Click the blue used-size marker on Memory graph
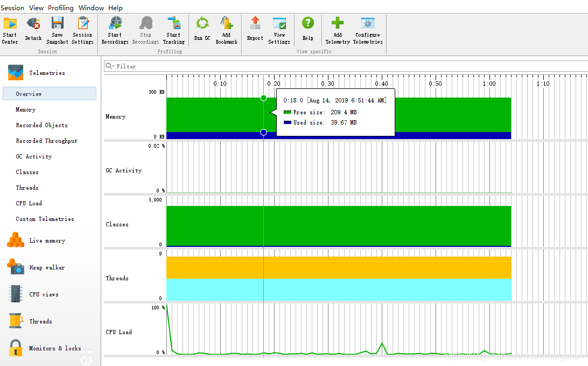 point(264,132)
